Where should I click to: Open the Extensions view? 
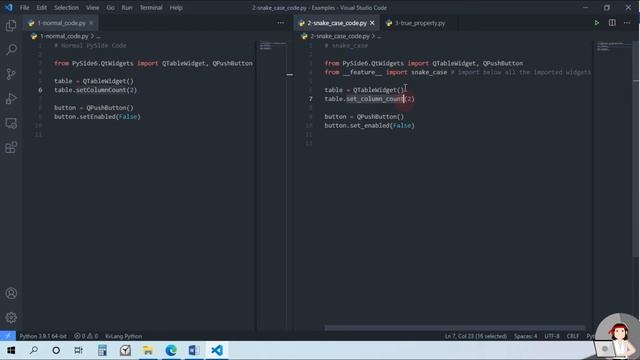[x=11, y=147]
